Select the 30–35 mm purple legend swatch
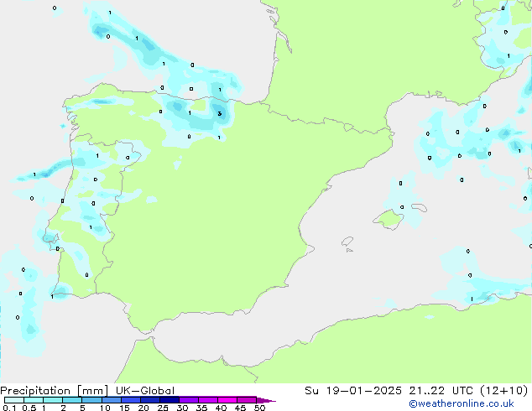Image resolution: width=532 pixels, height=411 pixels. click(189, 400)
